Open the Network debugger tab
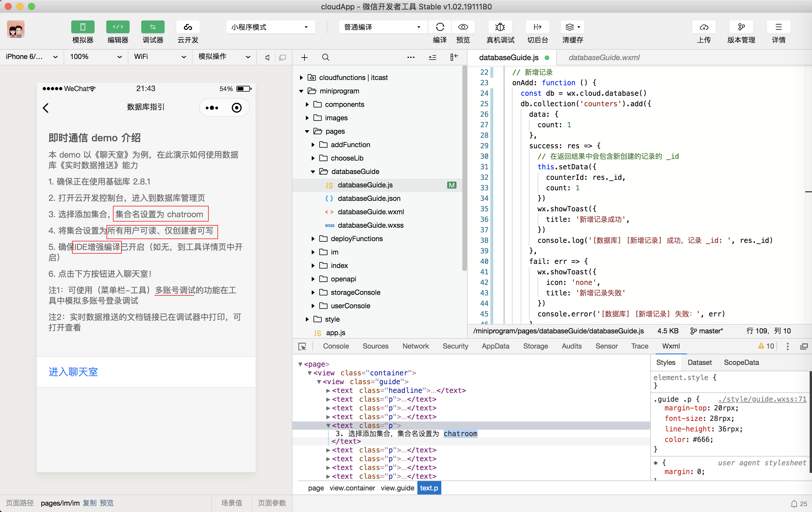 pos(415,346)
